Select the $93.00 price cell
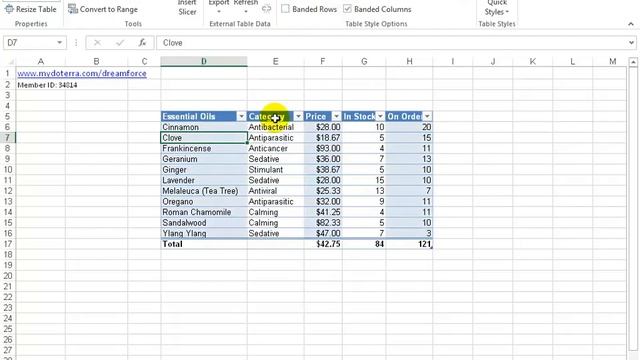 tap(323, 149)
